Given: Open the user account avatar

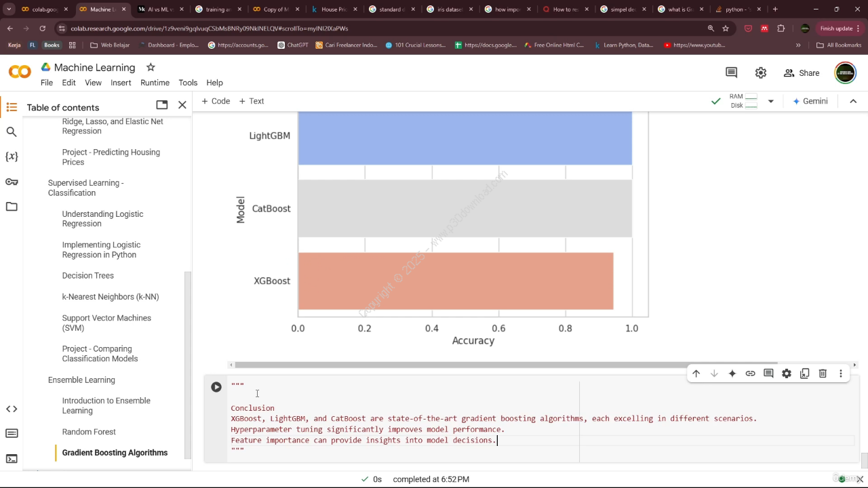Looking at the screenshot, I should tap(845, 73).
